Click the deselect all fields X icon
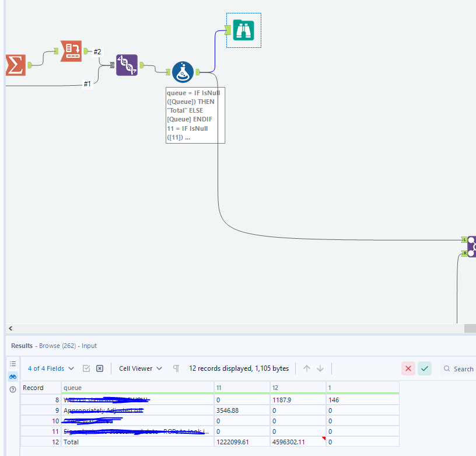The height and width of the screenshot is (456, 476). 100,368
